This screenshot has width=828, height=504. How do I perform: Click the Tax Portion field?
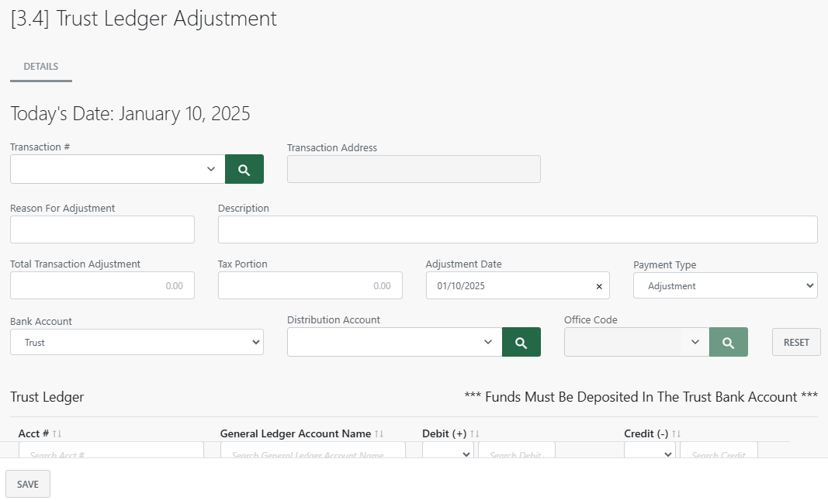(310, 285)
